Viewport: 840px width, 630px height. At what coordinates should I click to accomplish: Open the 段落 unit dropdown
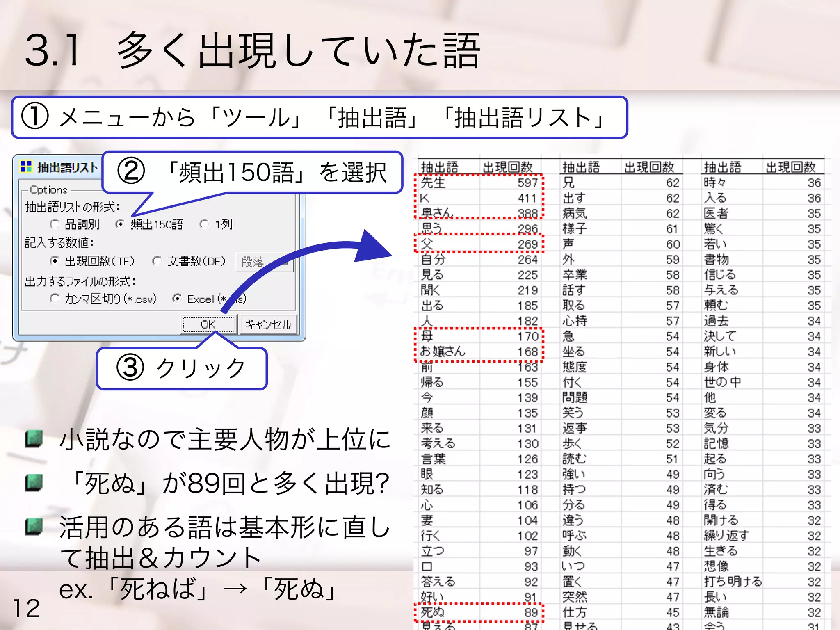pyautogui.click(x=265, y=262)
